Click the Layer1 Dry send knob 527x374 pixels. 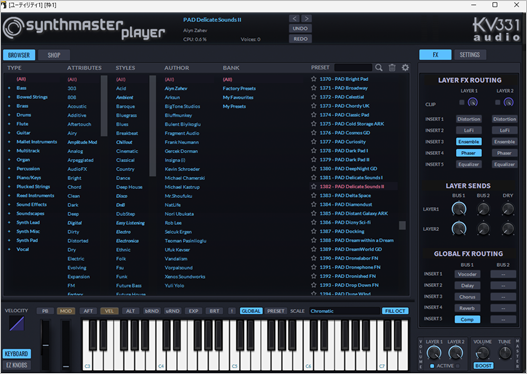508,209
